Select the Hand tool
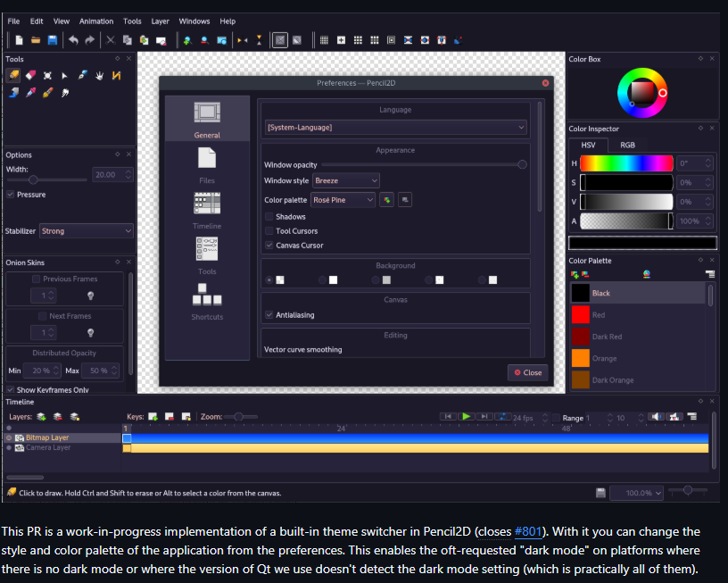 tap(99, 75)
